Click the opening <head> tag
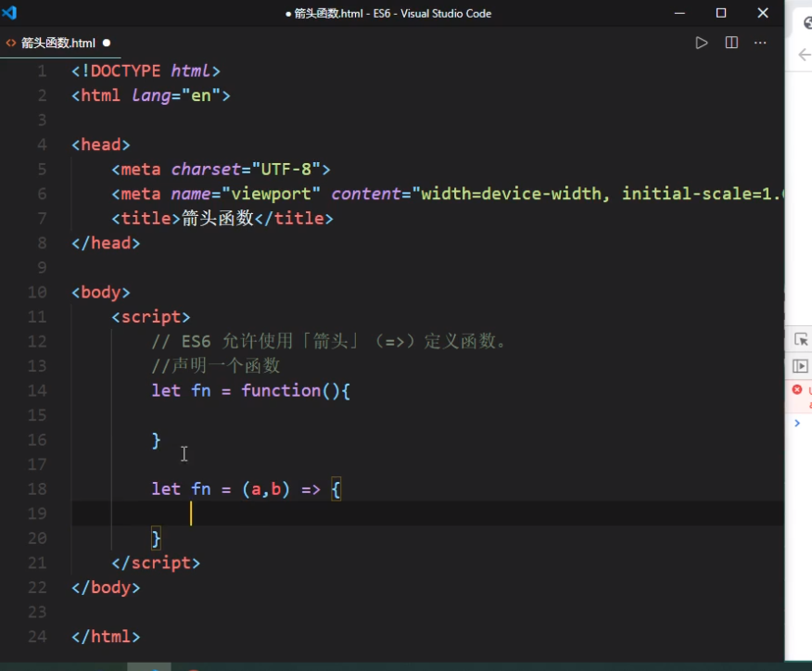The height and width of the screenshot is (671, 812). click(x=101, y=145)
